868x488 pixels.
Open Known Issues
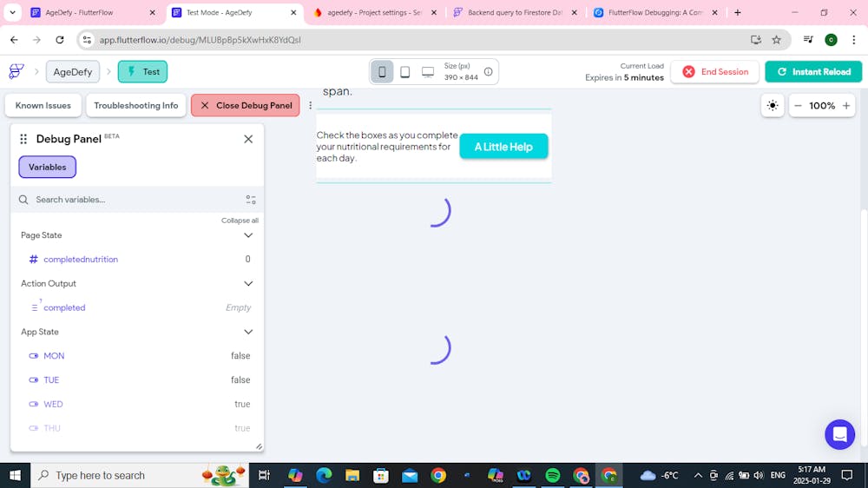coord(43,105)
